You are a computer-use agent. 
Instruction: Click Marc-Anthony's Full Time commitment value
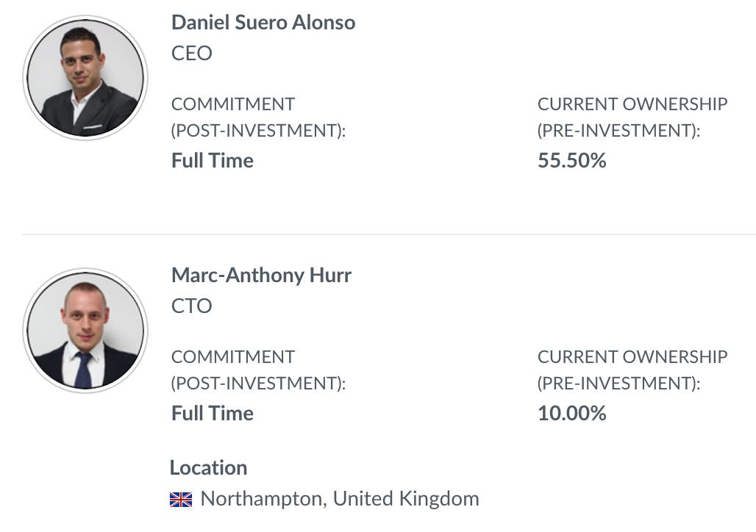pyautogui.click(x=213, y=414)
